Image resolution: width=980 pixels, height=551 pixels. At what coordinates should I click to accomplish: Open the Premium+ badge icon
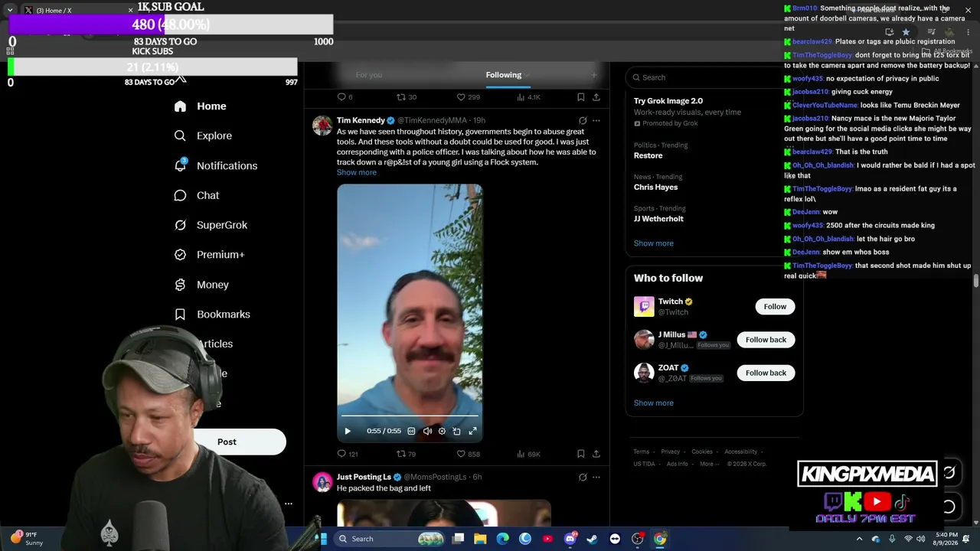180,255
